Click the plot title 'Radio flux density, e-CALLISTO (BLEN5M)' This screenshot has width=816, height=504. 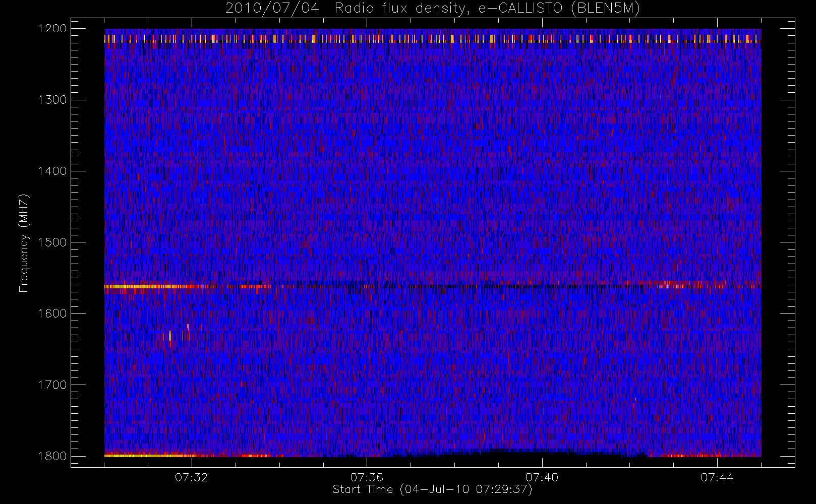point(488,9)
